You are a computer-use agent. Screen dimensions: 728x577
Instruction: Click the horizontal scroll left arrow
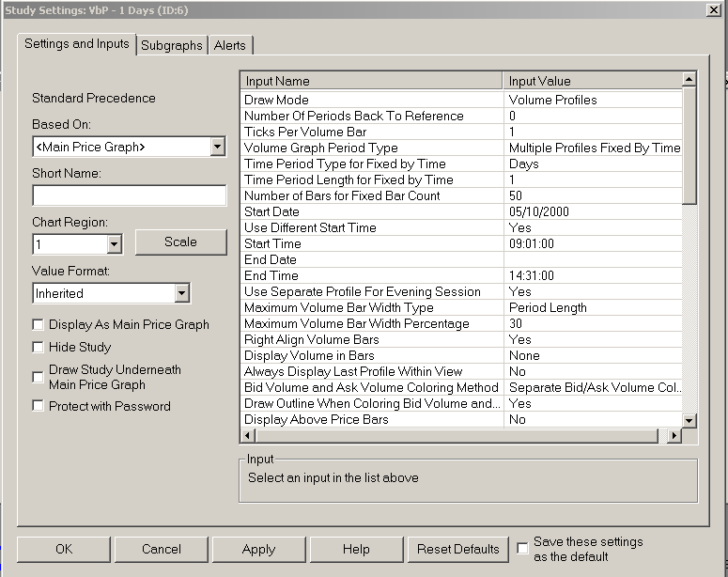pos(249,436)
